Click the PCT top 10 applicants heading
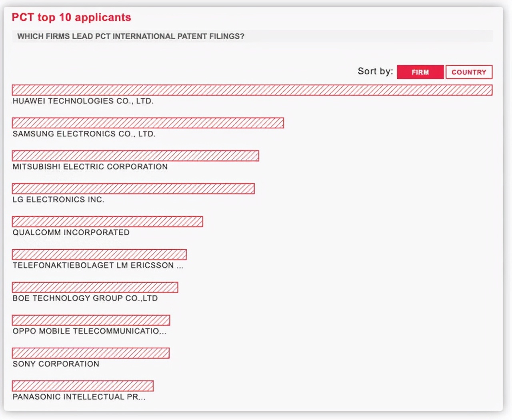The image size is (512, 420). (71, 17)
